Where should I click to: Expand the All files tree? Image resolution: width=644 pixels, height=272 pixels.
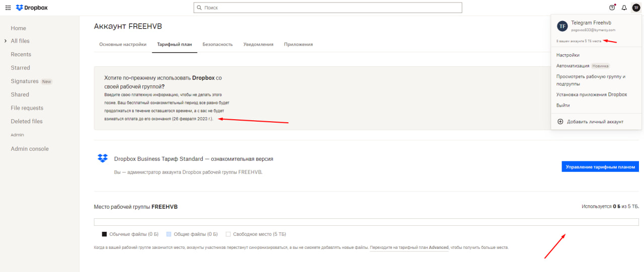[5, 41]
